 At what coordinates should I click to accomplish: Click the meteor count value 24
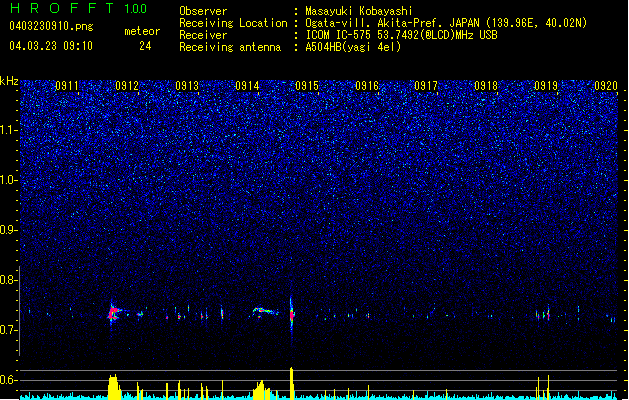(x=145, y=46)
